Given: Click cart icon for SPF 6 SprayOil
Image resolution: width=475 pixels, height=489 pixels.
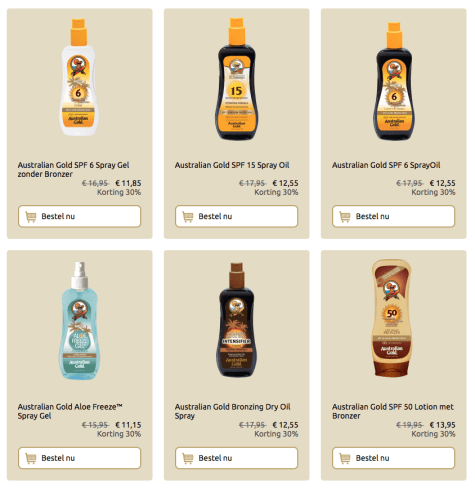Looking at the screenshot, I should click(x=345, y=217).
